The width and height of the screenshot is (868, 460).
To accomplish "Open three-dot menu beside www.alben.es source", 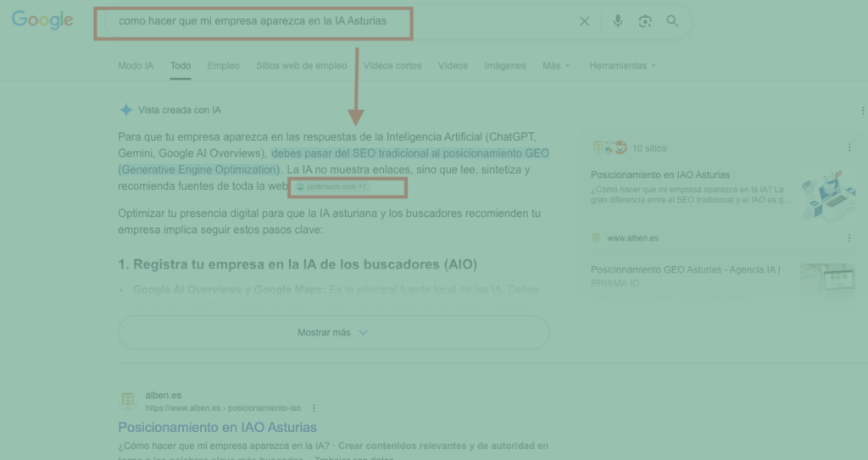I will tap(849, 238).
